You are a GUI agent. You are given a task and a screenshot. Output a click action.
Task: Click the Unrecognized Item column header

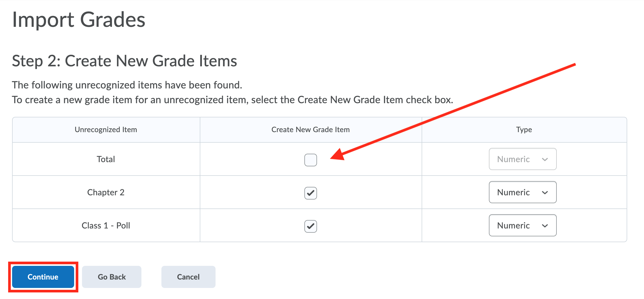tap(106, 129)
